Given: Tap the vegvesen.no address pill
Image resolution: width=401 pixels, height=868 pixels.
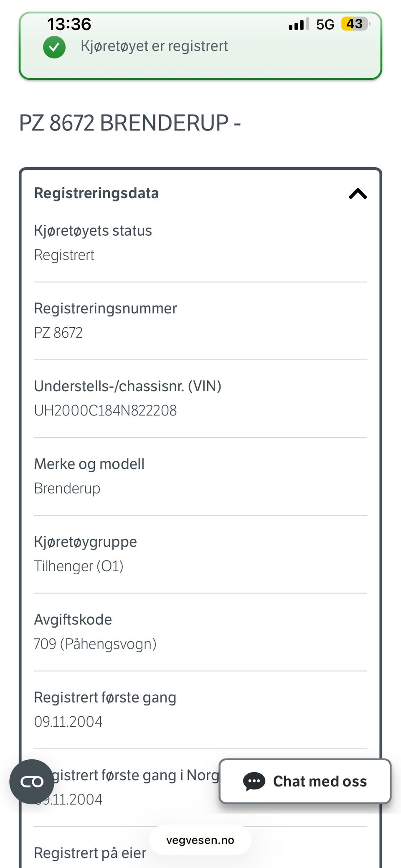Looking at the screenshot, I should point(200,840).
